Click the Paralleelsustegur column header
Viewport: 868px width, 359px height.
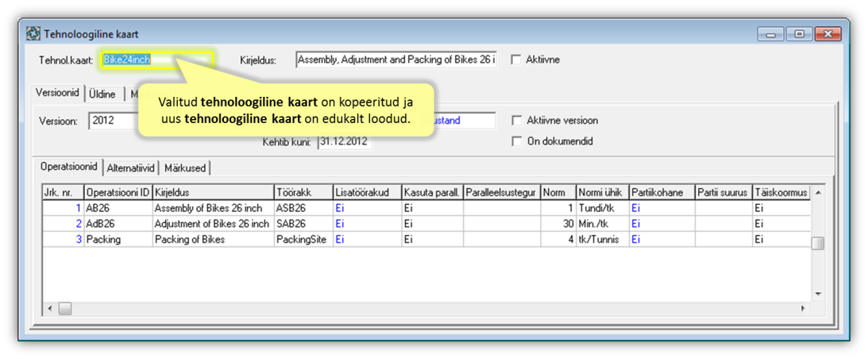click(x=502, y=192)
